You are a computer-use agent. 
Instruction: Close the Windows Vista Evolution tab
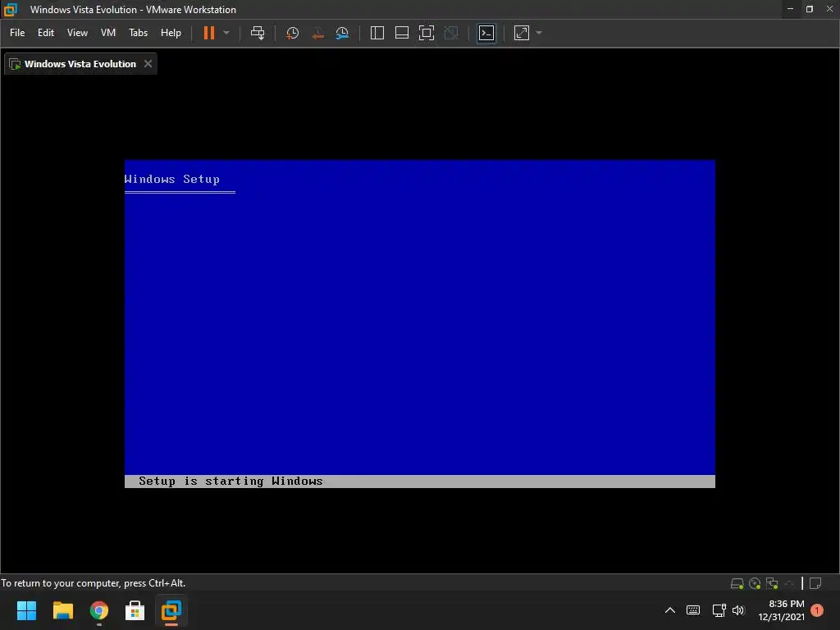coord(148,64)
